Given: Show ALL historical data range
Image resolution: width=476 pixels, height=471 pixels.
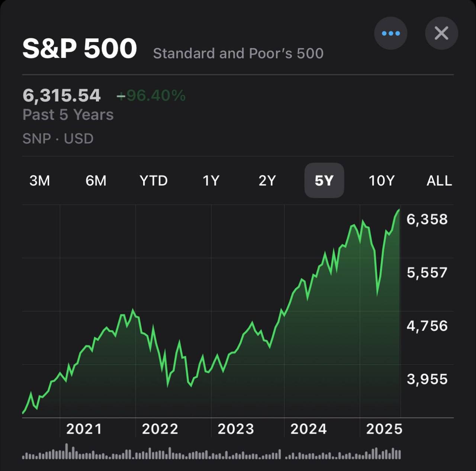Looking at the screenshot, I should [439, 181].
